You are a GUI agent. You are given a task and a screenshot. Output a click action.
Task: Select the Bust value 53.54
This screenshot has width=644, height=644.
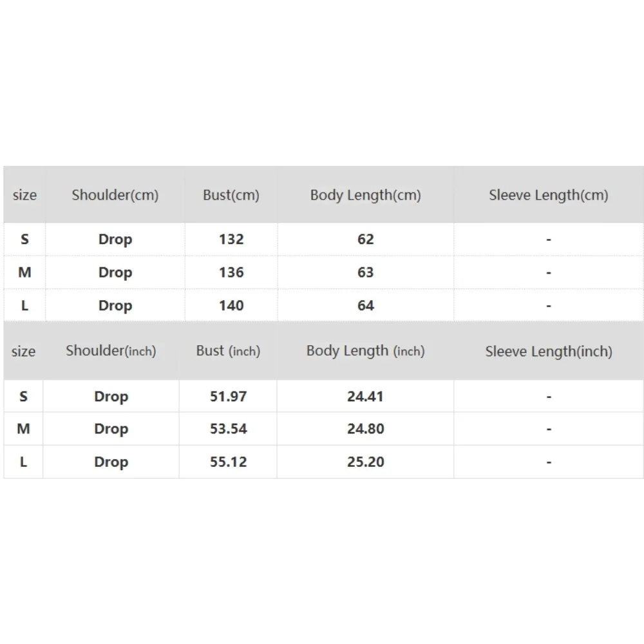click(228, 429)
